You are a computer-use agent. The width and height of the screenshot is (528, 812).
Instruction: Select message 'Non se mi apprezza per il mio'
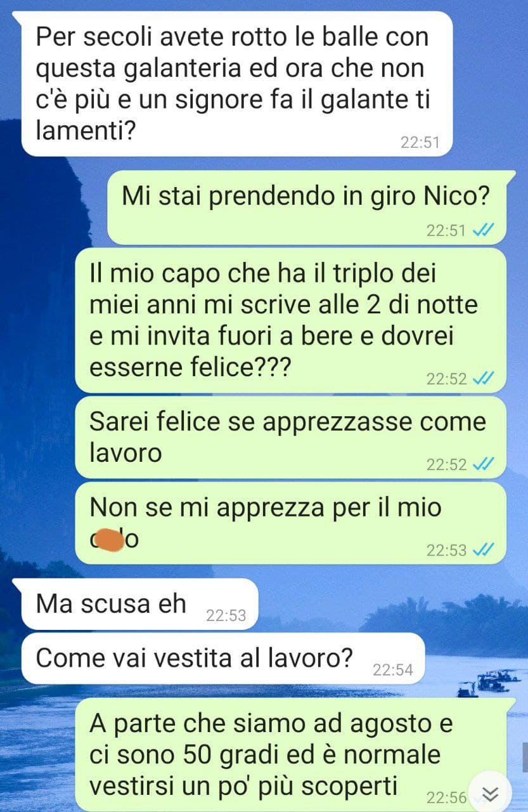(x=290, y=523)
